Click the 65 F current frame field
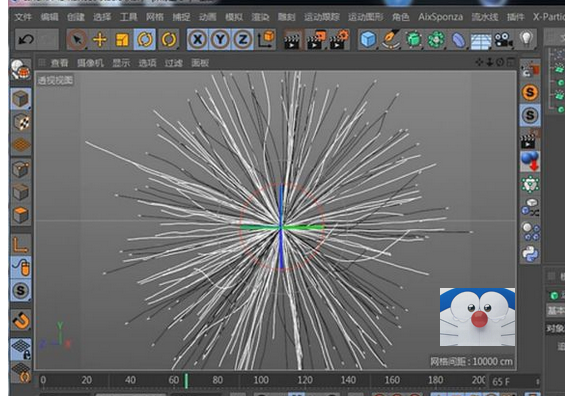This screenshot has height=396, width=565. pyautogui.click(x=514, y=381)
